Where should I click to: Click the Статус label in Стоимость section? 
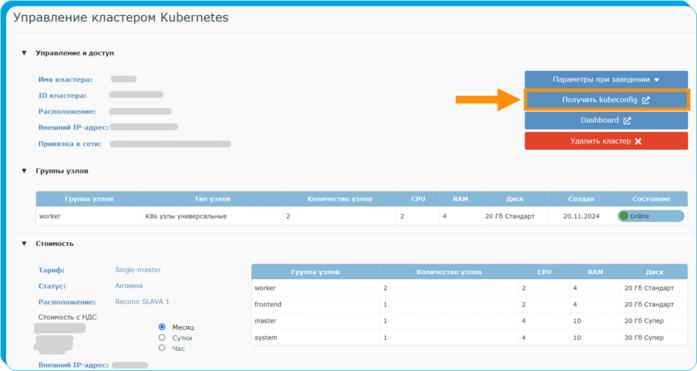coord(52,286)
